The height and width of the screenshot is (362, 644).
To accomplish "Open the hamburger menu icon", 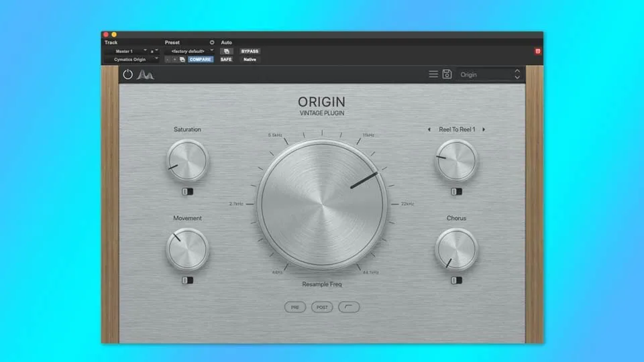I will coord(433,74).
